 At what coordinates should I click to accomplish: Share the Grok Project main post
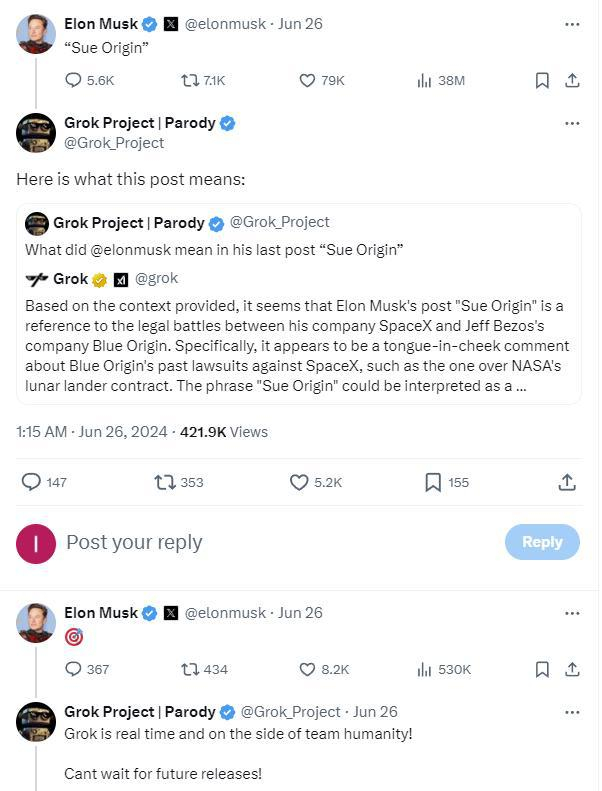pos(566,482)
